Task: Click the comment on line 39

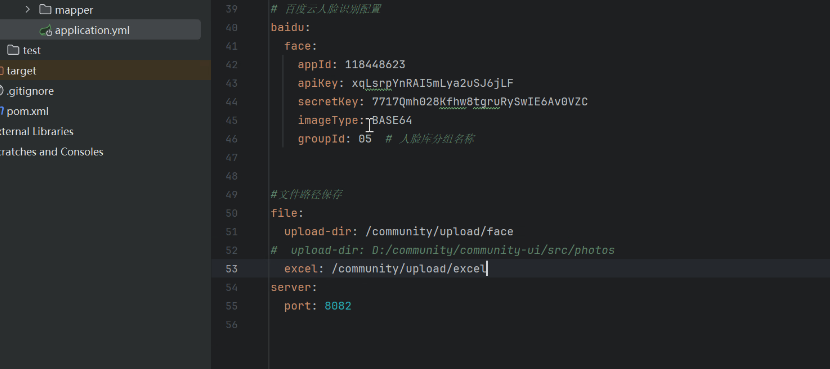Action: (x=325, y=9)
